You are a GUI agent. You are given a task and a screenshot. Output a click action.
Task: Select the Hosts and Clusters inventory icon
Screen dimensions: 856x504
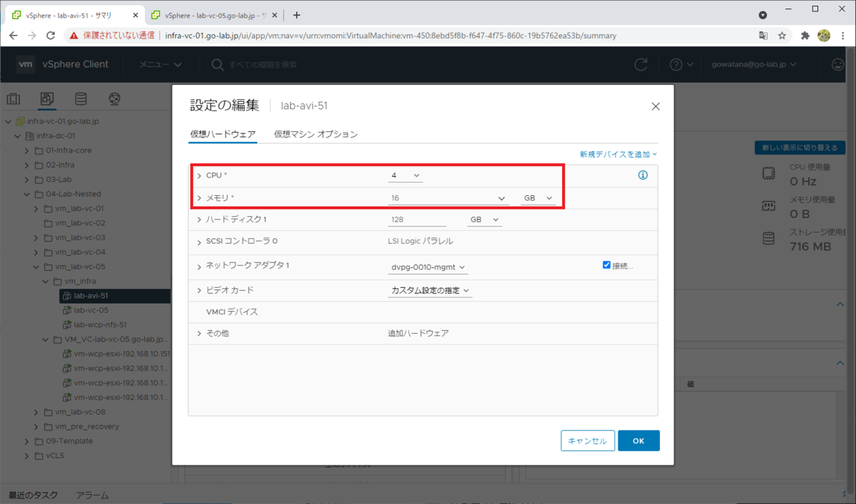coord(14,98)
